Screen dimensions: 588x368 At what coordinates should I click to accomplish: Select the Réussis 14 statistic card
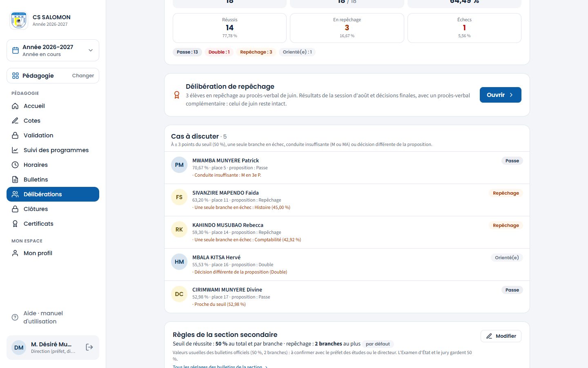click(229, 28)
